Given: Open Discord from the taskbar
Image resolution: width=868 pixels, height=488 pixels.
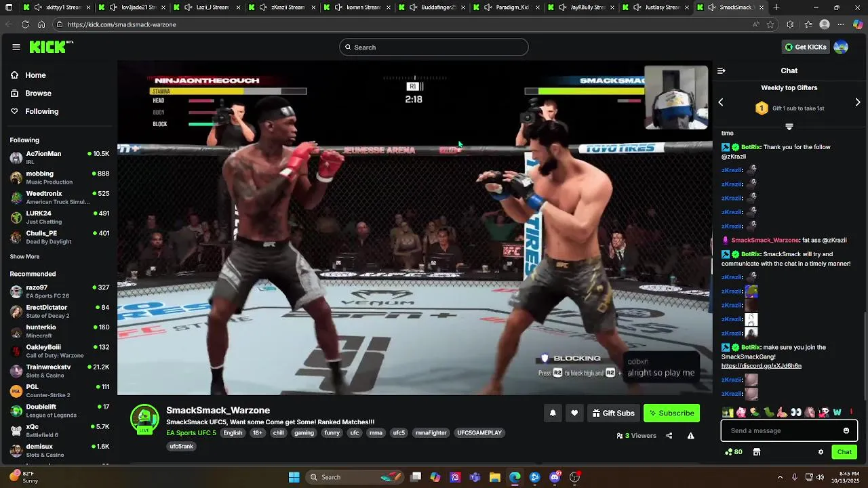Looking at the screenshot, I should [555, 477].
